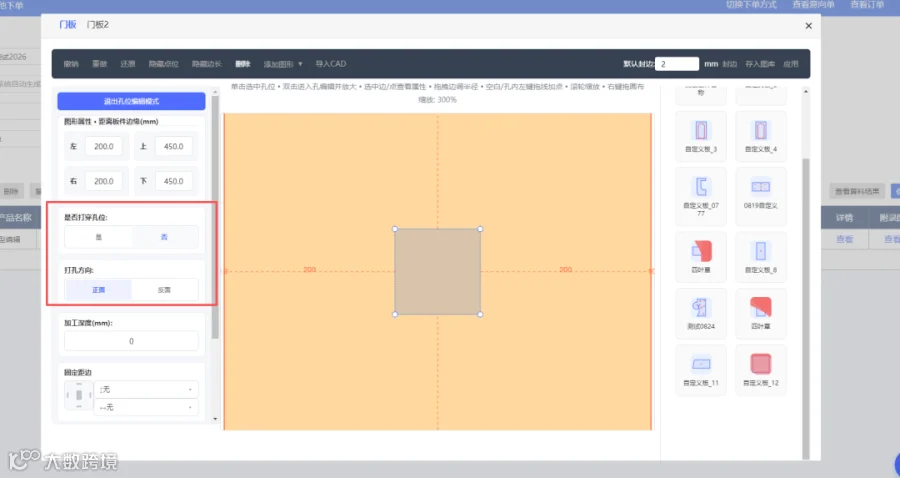Open the 添加图形 dropdown
This screenshot has width=900, height=478.
[282, 64]
